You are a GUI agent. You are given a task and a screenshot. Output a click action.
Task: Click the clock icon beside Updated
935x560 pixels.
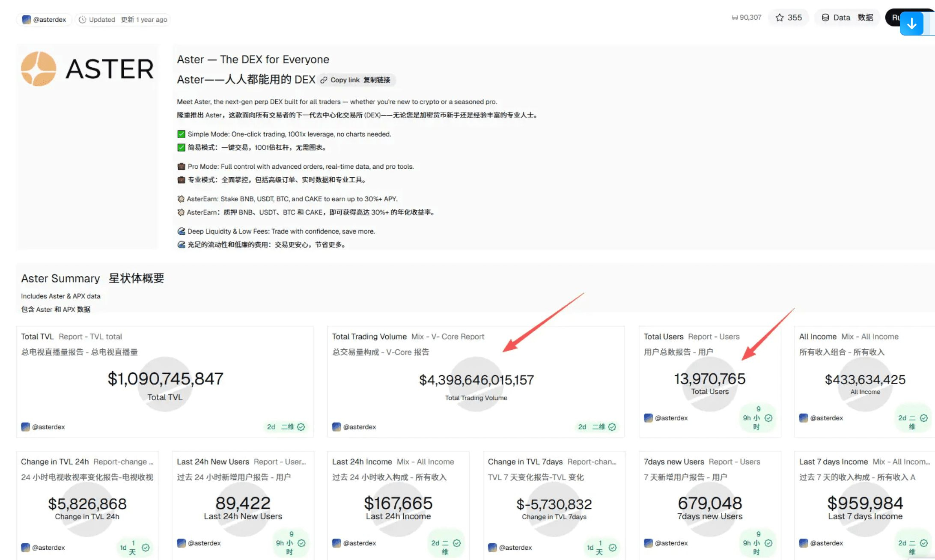[82, 19]
